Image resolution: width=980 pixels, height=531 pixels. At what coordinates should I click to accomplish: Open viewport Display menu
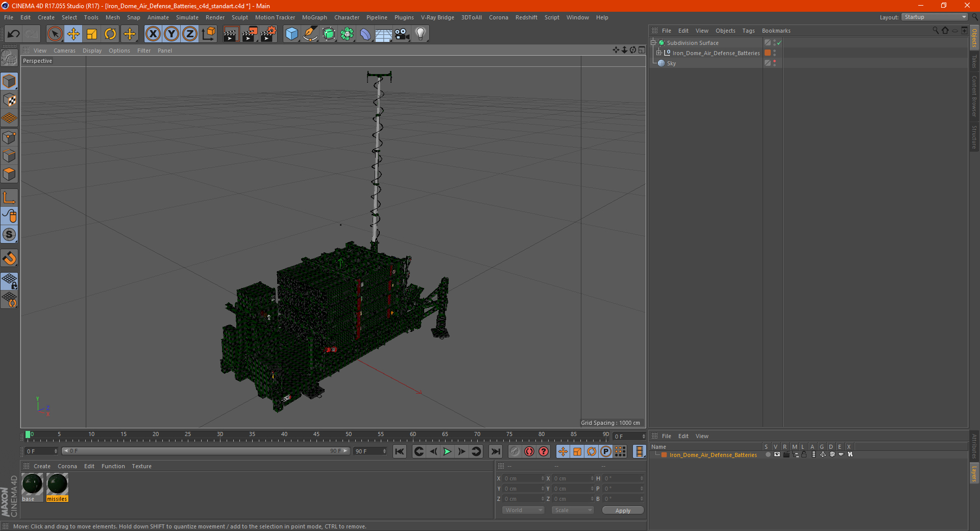92,51
